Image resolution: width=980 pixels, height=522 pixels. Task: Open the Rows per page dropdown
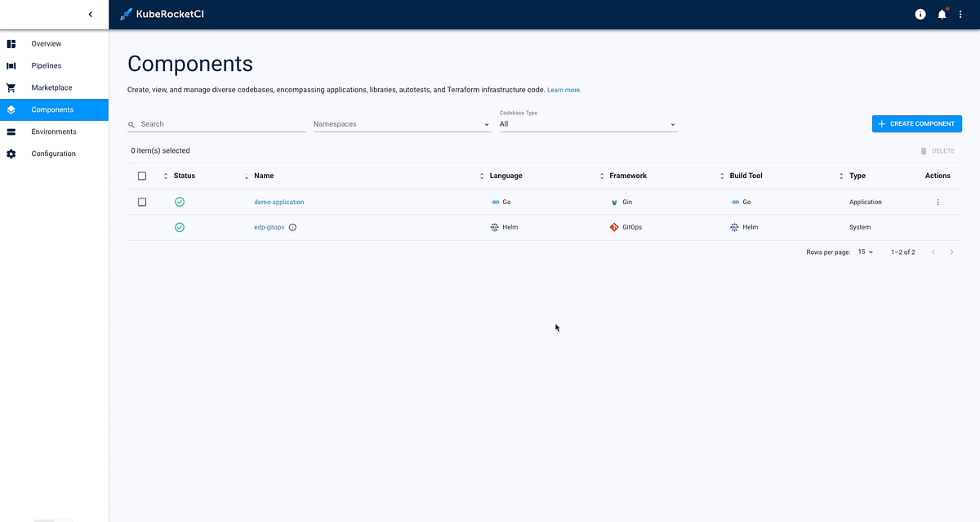[x=864, y=252]
